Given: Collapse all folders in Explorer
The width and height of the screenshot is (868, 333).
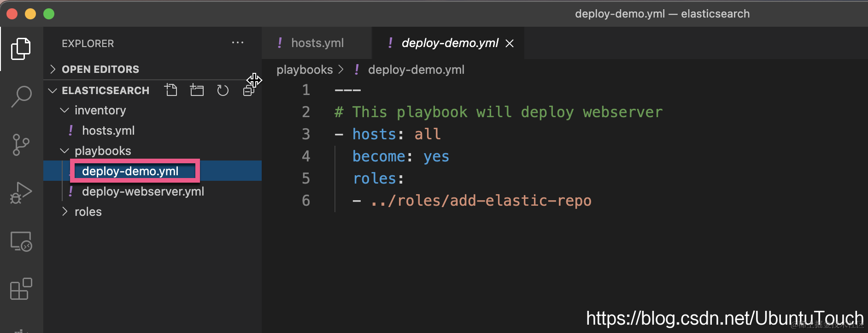Looking at the screenshot, I should click(249, 90).
